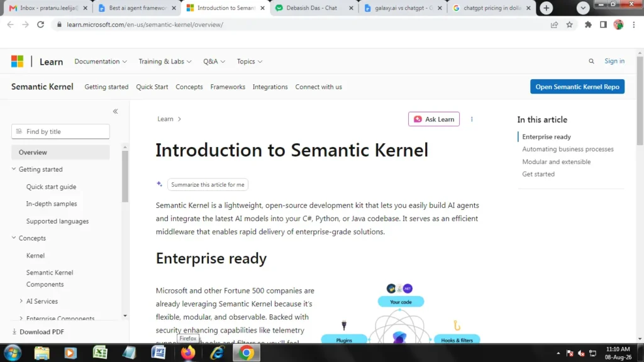Open Firefox from the taskbar
The image size is (644, 362).
[188, 353]
